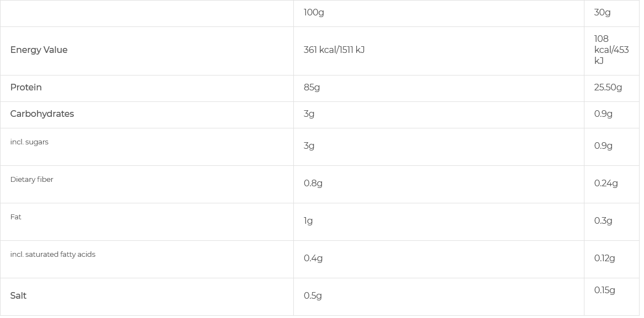Select the Energy Value row label
Viewport: 644px width, 318px height.
click(x=39, y=50)
